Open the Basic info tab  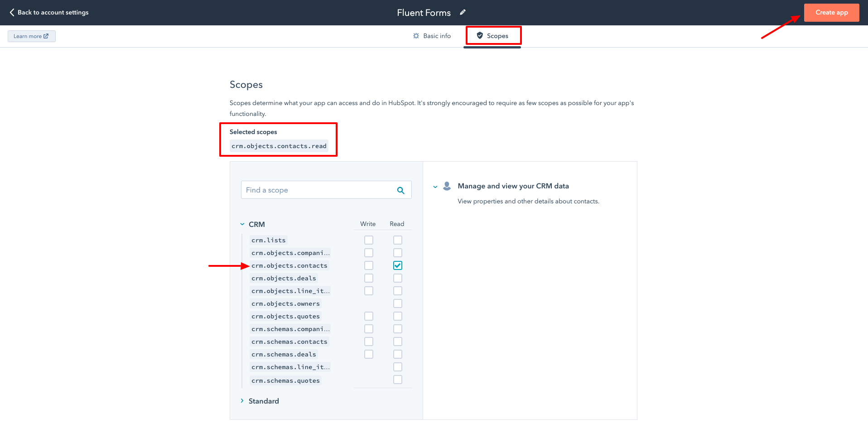click(x=432, y=36)
